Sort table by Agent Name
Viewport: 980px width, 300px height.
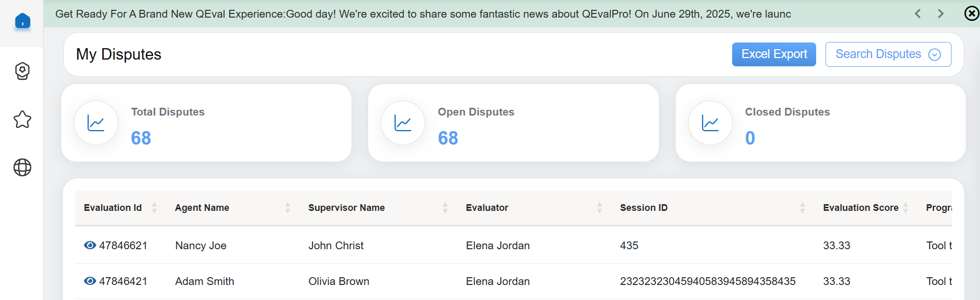(287, 208)
